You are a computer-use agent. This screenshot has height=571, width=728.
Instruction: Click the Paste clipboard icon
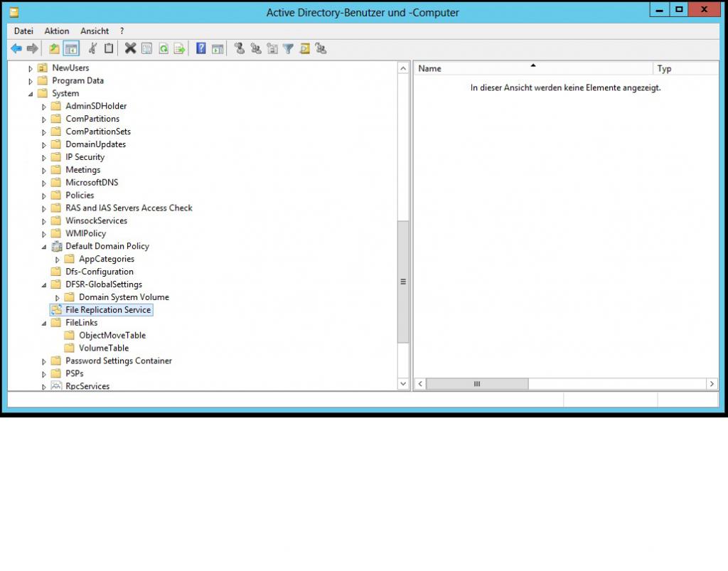[x=109, y=48]
